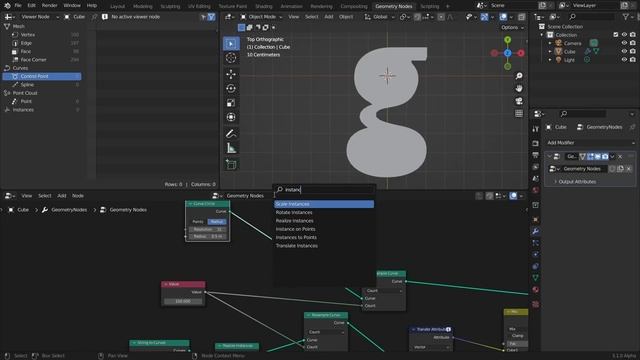Toggle render camera icon for Cube
This screenshot has width=640, height=360.
[x=633, y=51]
